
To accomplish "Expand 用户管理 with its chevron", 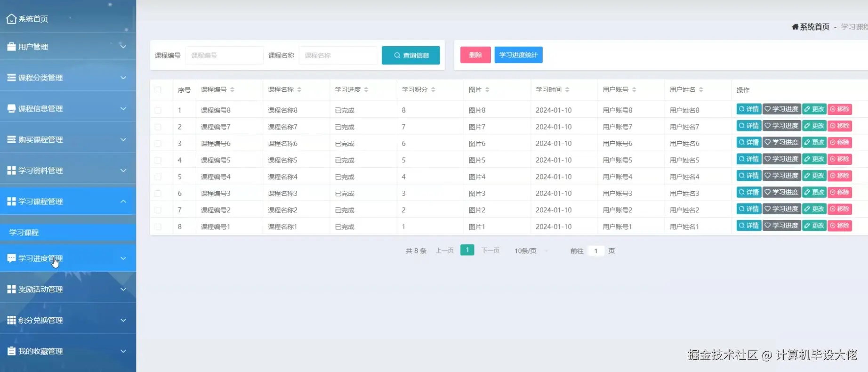I will coord(123,47).
